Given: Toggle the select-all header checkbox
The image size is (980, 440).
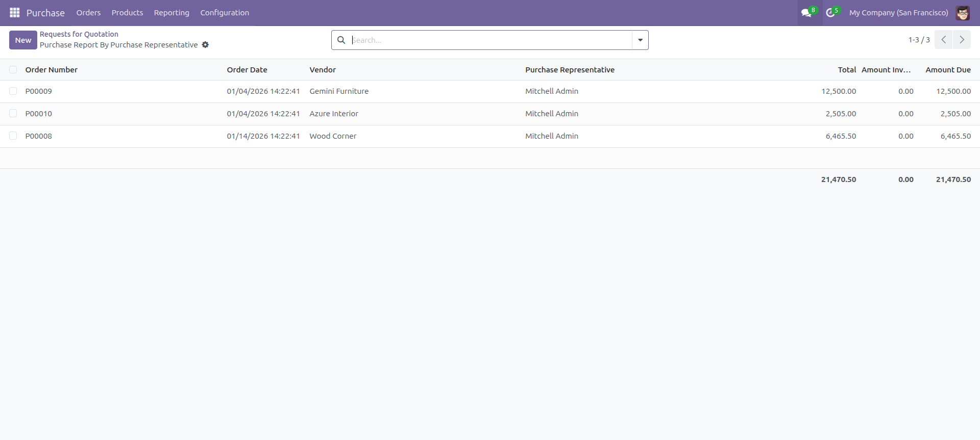Looking at the screenshot, I should point(13,70).
